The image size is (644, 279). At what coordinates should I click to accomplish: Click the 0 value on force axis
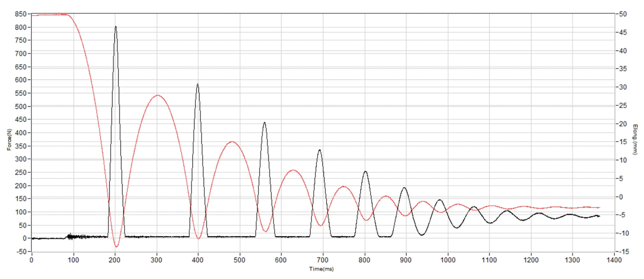pos(24,238)
